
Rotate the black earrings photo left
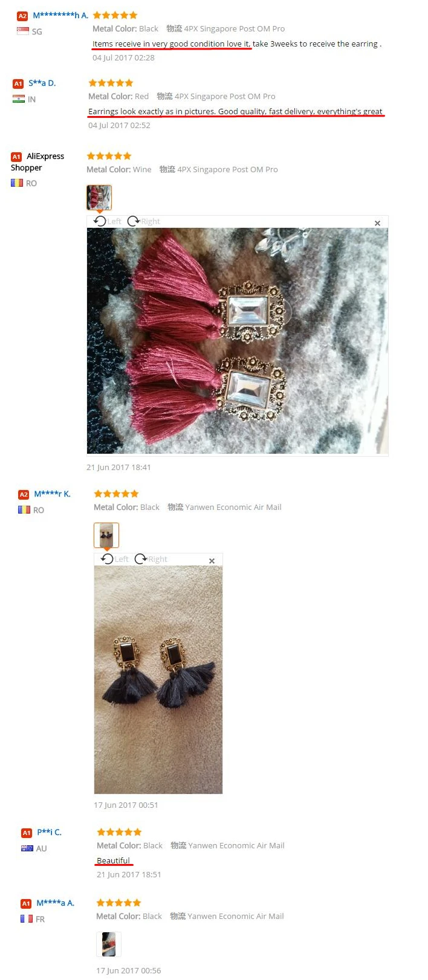(115, 559)
